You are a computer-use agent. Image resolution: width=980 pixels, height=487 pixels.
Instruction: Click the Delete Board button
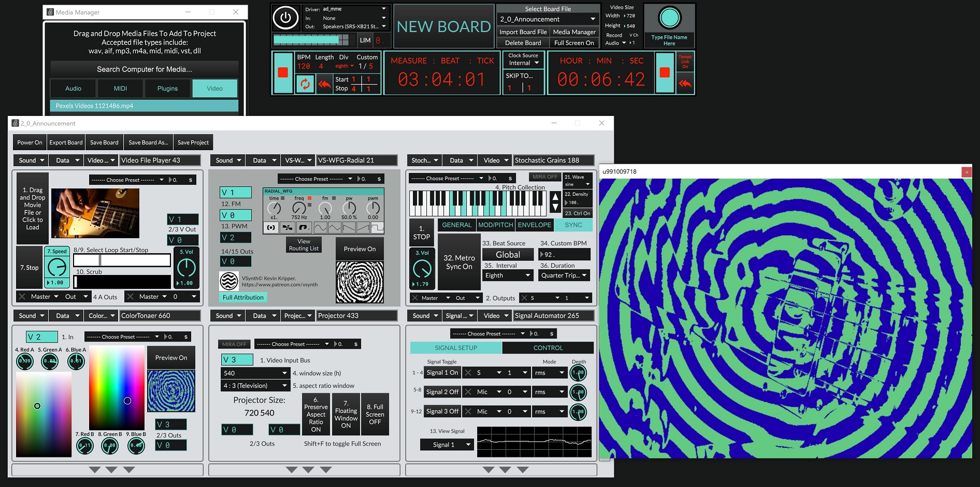point(523,43)
